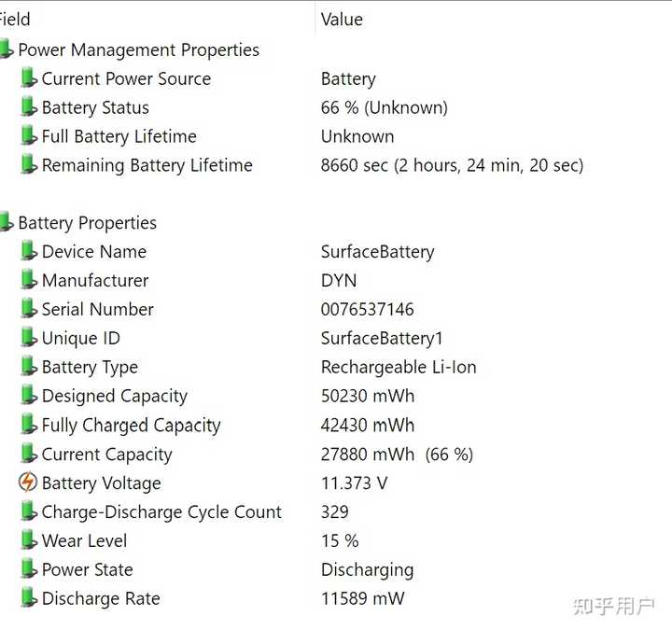Select the Full Battery Lifetime row

click(336, 136)
